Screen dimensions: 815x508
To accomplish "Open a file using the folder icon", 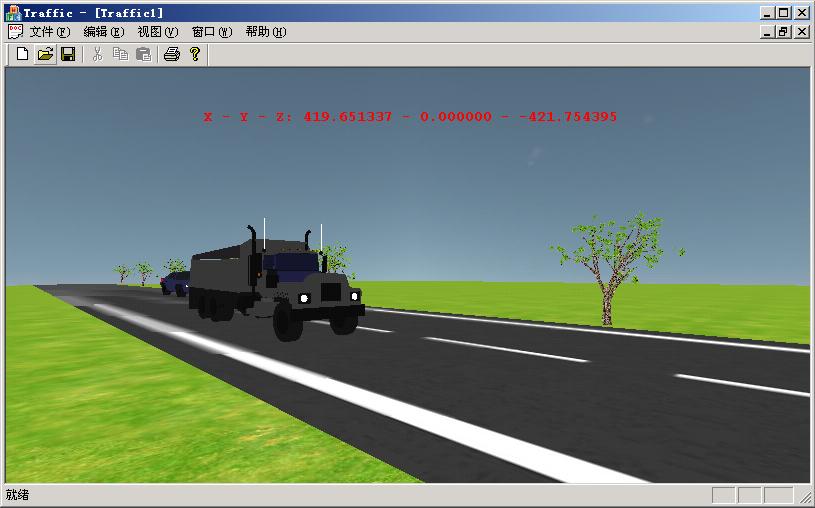I will 45,54.
